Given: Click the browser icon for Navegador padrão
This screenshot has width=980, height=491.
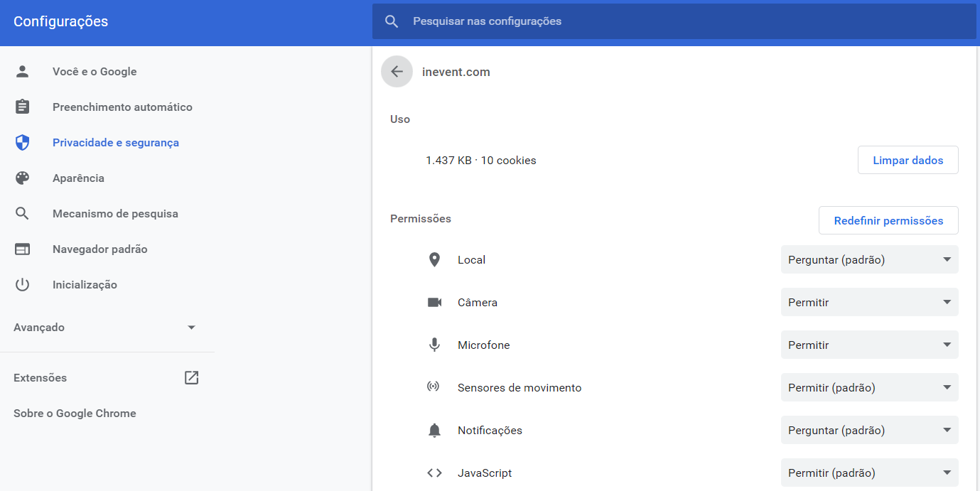Looking at the screenshot, I should (x=23, y=249).
